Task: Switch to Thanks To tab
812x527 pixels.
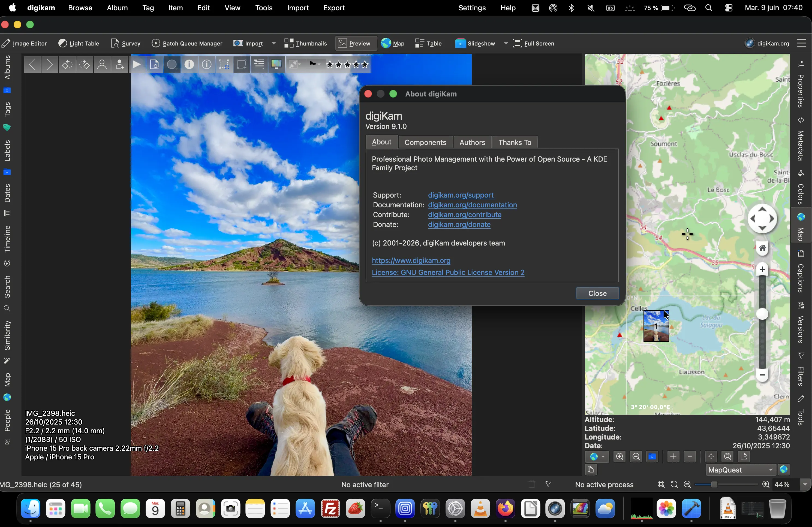Action: click(x=515, y=142)
